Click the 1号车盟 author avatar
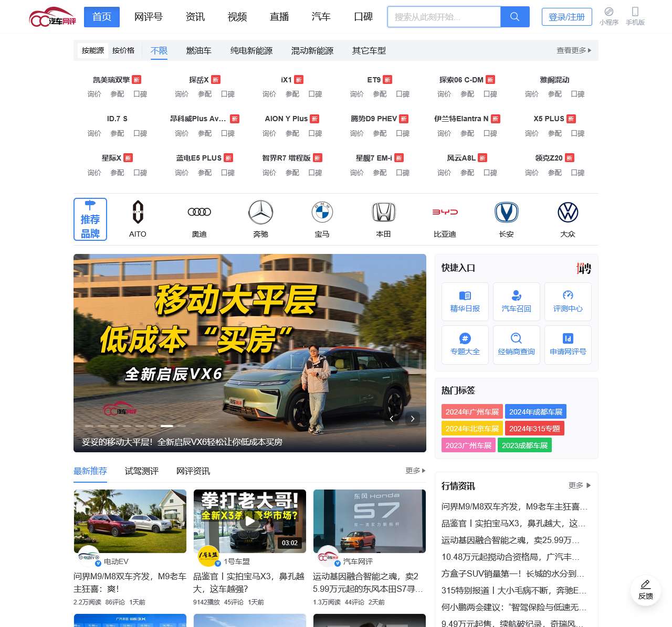The image size is (672, 627). coord(208,557)
